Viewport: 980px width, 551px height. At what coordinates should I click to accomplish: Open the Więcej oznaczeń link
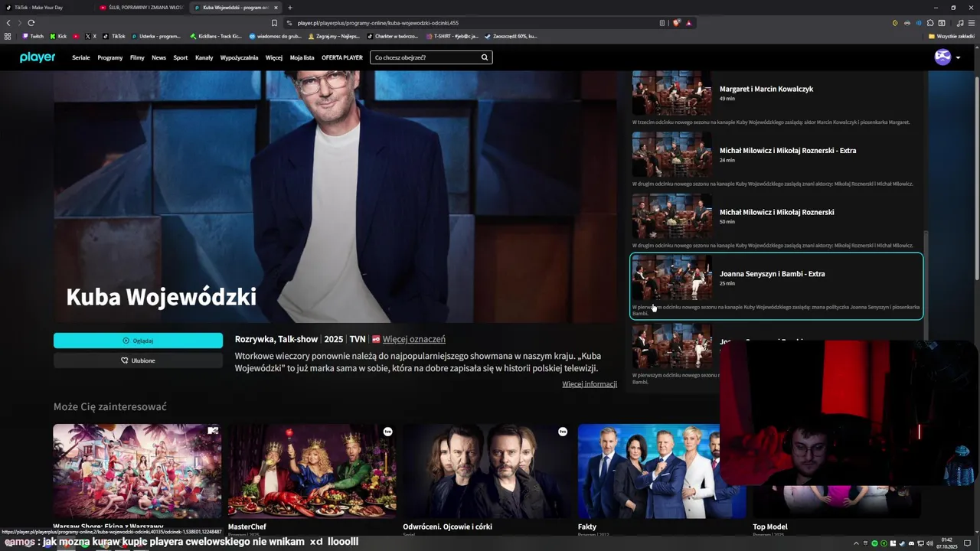click(413, 339)
